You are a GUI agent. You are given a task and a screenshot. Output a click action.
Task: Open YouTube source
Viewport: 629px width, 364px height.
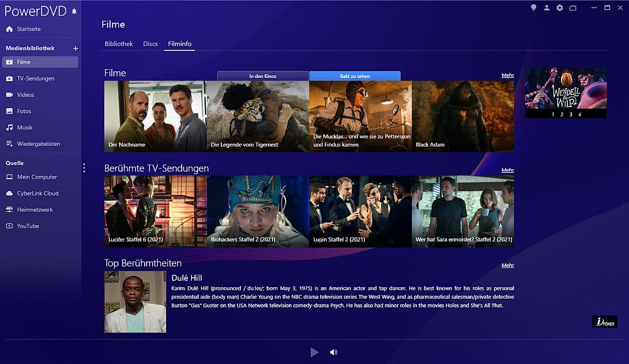(x=40, y=226)
